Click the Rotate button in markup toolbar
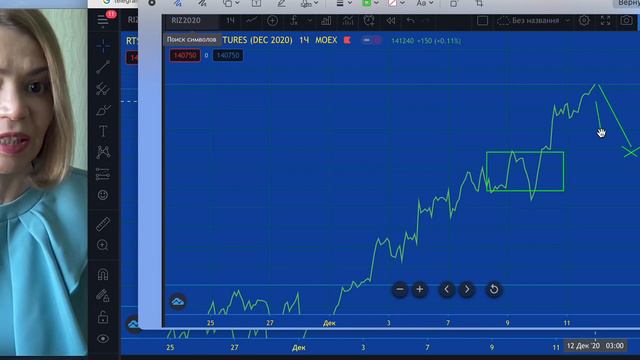The width and height of the screenshot is (640, 360). (453, 3)
